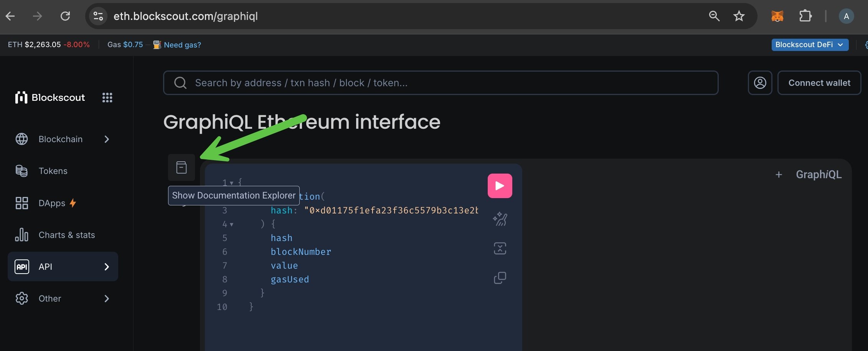
Task: Click the Connect wallet button
Action: pos(819,83)
